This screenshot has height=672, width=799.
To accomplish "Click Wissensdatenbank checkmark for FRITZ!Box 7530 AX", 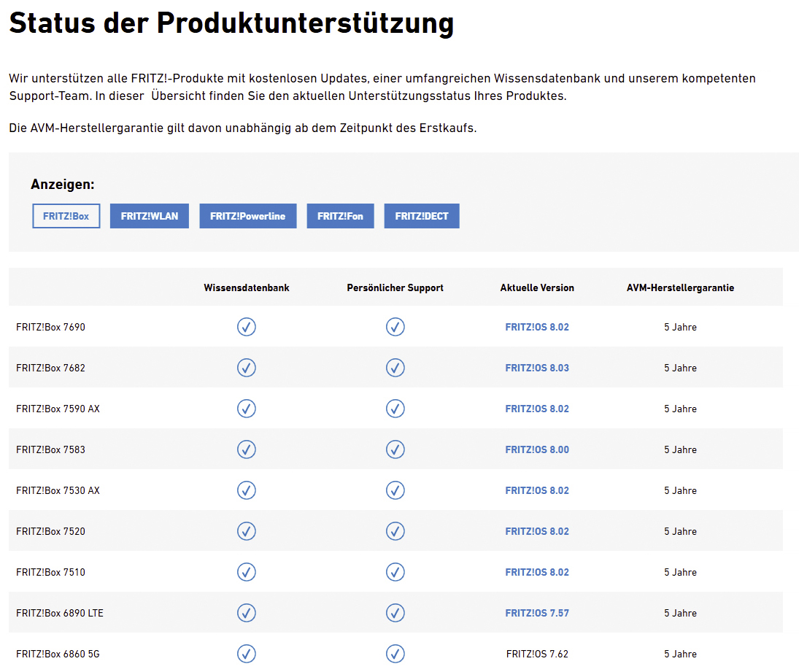I will (x=247, y=490).
